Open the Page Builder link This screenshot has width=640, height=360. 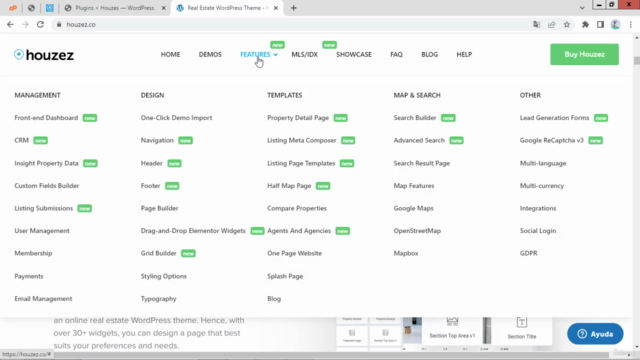(160, 208)
